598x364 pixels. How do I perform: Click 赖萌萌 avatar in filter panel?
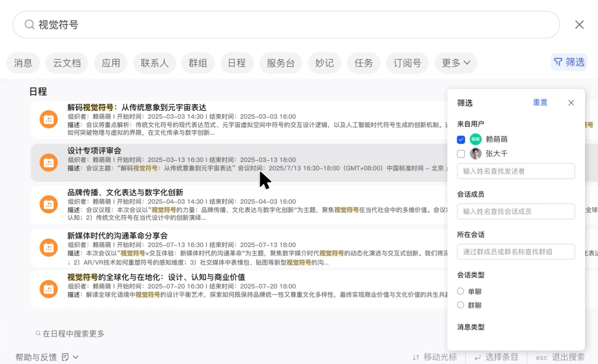[x=476, y=139]
